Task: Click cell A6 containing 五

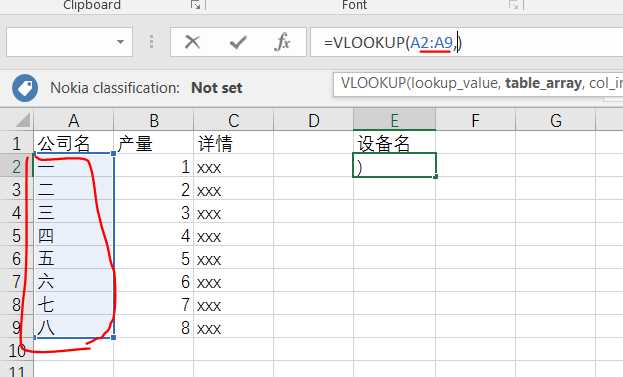Action: pyautogui.click(x=74, y=258)
